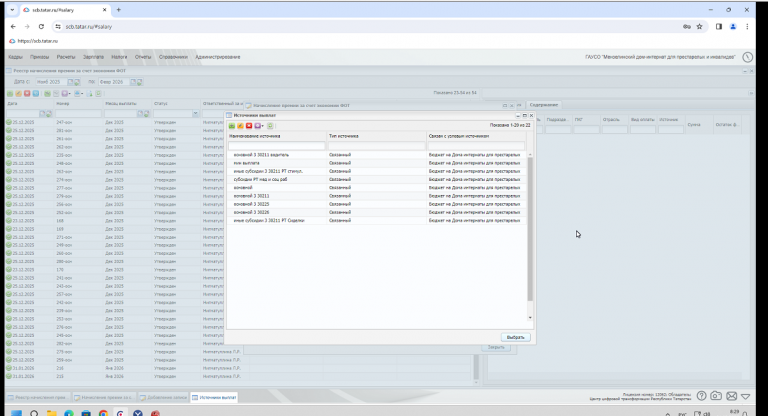Open Отчеты menu
This screenshot has height=416, width=768.
(143, 57)
